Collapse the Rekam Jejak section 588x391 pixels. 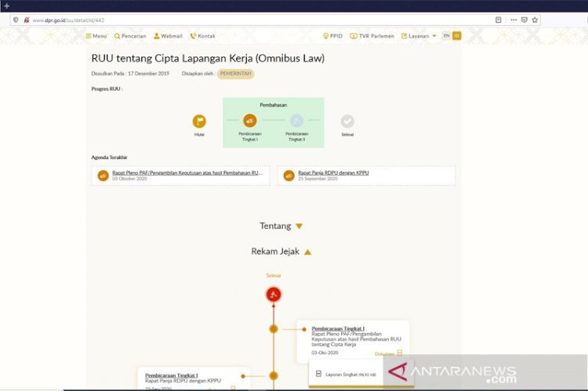click(281, 252)
